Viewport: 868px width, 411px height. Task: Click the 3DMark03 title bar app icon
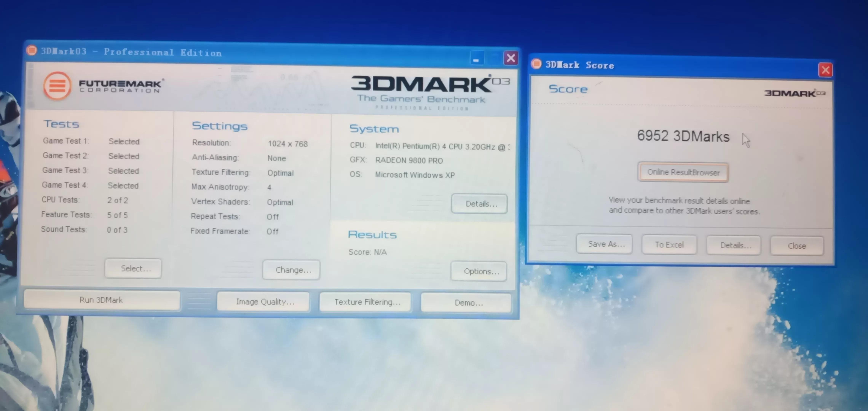(x=32, y=51)
